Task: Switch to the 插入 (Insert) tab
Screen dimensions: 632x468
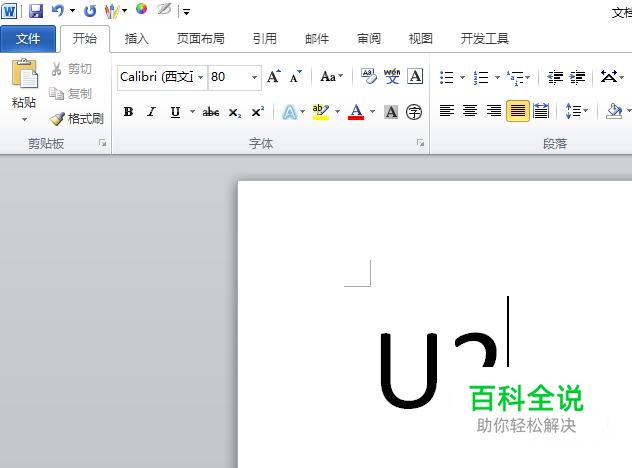Action: (x=137, y=39)
